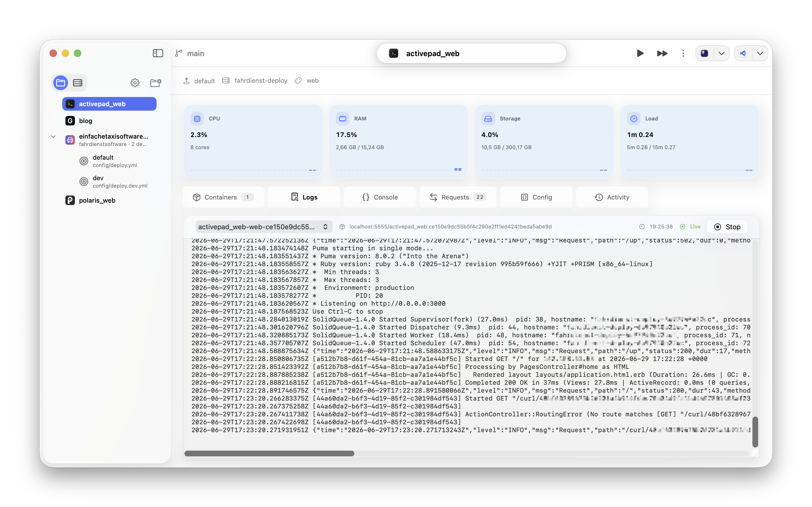Open the Requests tab

[x=458, y=197]
